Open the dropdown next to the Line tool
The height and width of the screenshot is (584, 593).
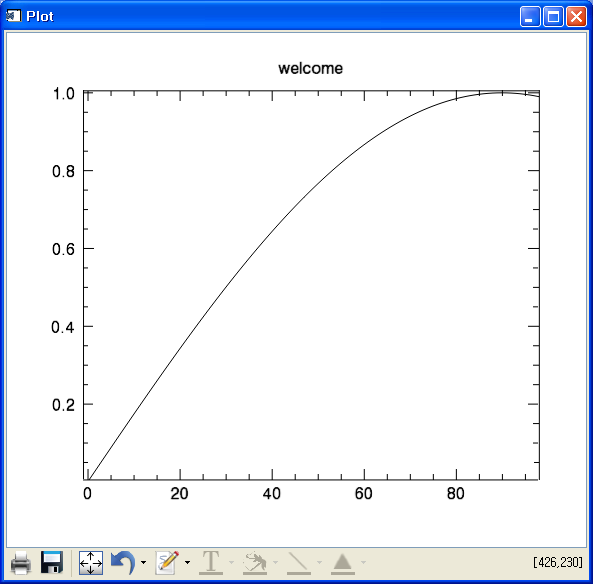pyautogui.click(x=319, y=562)
